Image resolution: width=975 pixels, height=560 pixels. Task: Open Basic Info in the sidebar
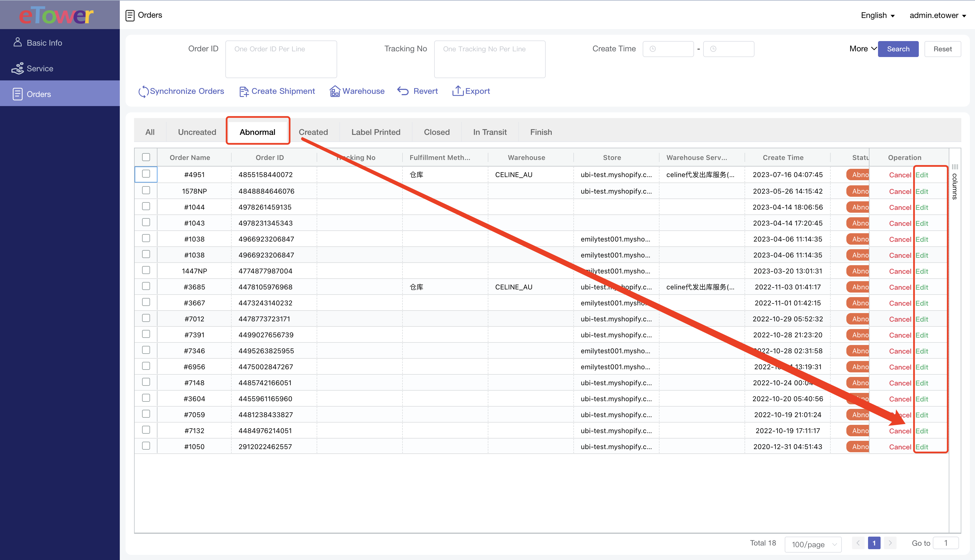[x=60, y=42]
